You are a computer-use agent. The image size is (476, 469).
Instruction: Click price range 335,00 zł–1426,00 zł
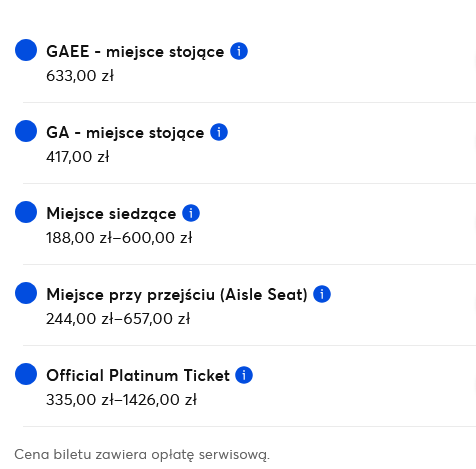coord(121,400)
